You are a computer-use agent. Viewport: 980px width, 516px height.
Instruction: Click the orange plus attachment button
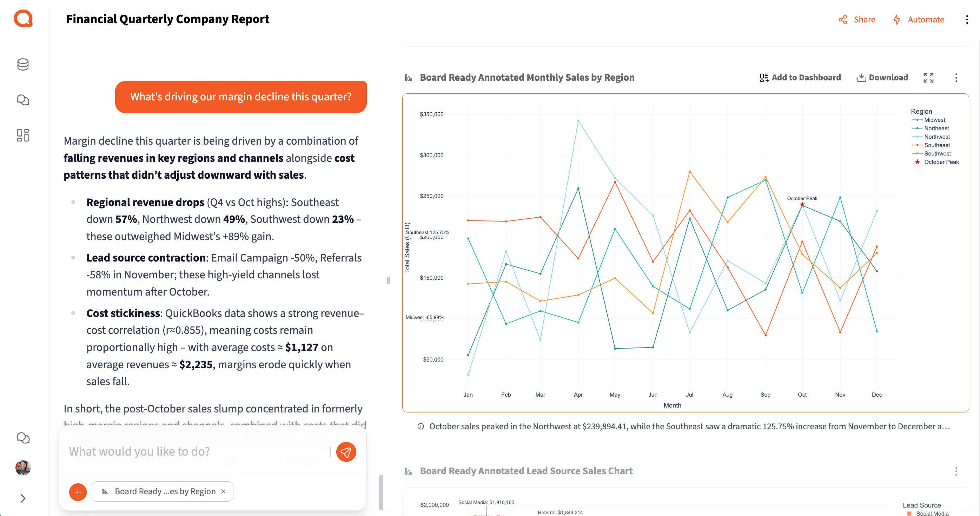[x=78, y=492]
